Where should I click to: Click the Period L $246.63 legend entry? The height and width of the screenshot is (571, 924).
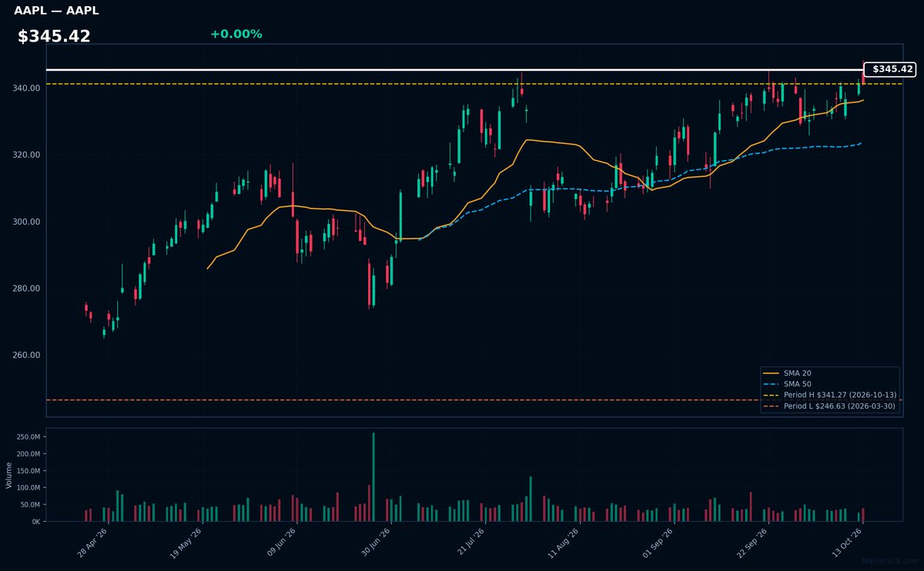[x=829, y=406]
